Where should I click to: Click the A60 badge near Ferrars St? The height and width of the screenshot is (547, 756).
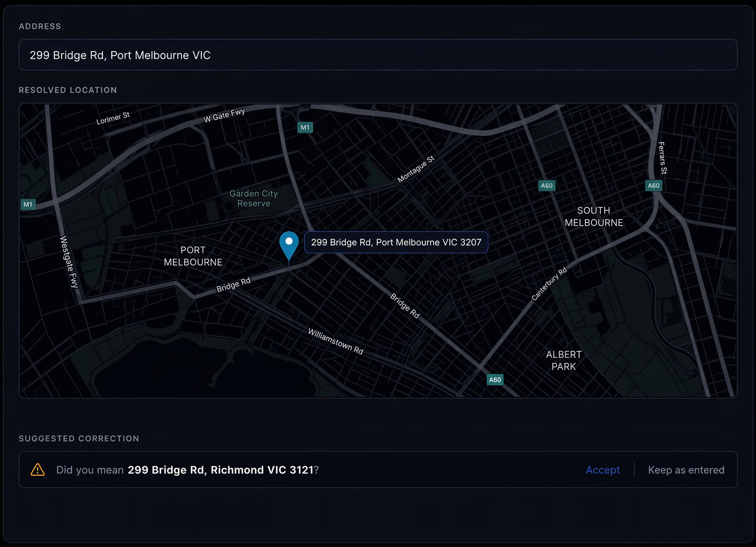click(653, 186)
